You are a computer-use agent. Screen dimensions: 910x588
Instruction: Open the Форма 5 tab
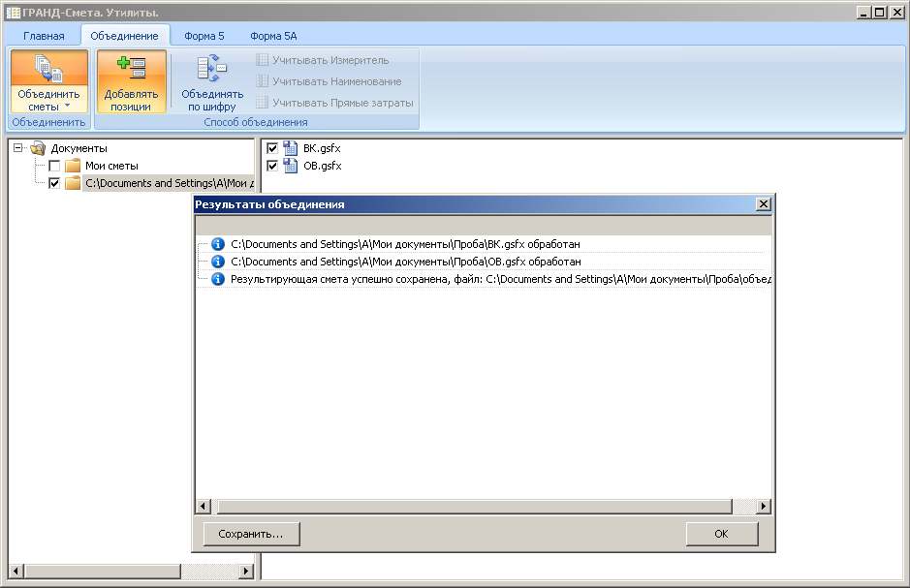coord(204,36)
